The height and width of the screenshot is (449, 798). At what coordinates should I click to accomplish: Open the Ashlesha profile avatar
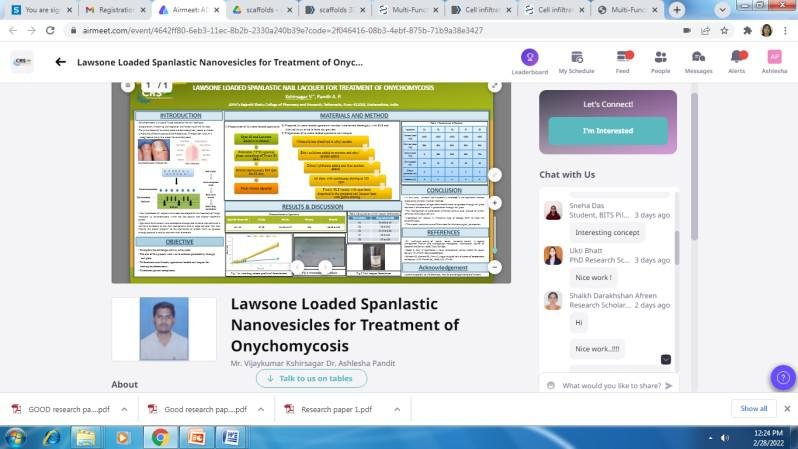774,57
